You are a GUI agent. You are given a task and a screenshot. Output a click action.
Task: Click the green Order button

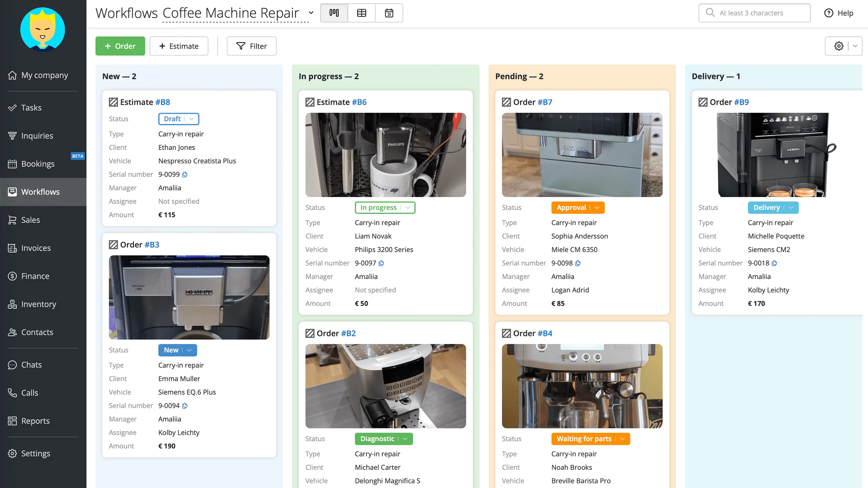point(120,46)
